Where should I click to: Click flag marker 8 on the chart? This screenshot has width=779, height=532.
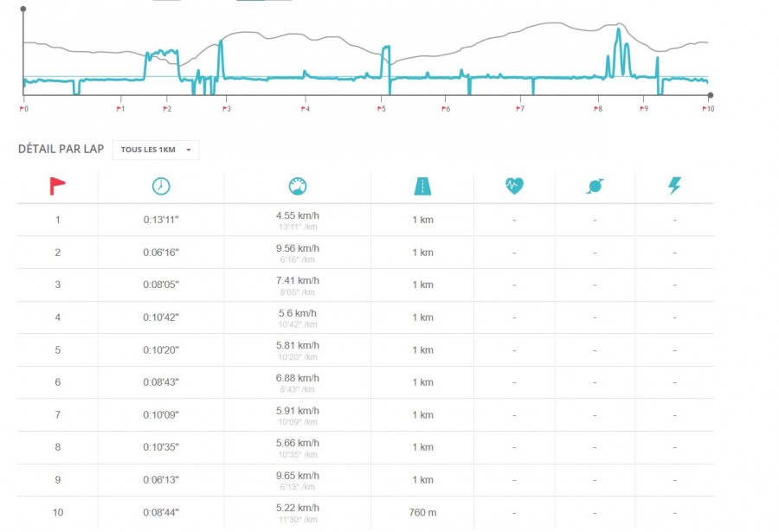[x=597, y=109]
